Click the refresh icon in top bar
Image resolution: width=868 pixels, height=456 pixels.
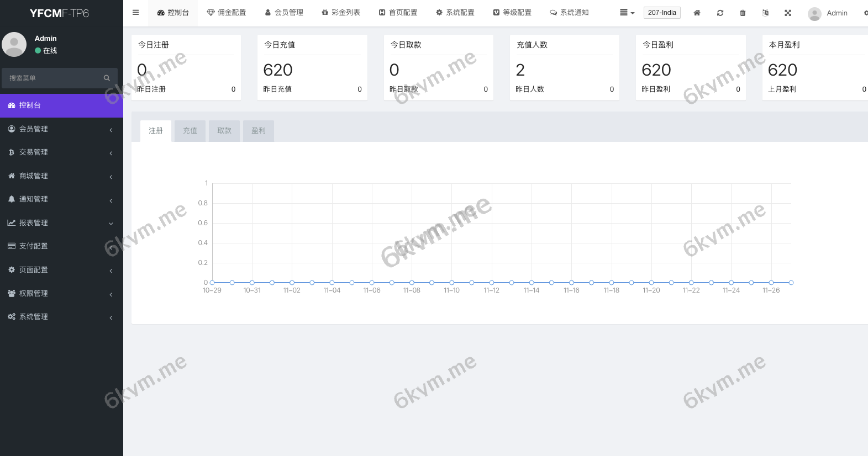(x=720, y=13)
